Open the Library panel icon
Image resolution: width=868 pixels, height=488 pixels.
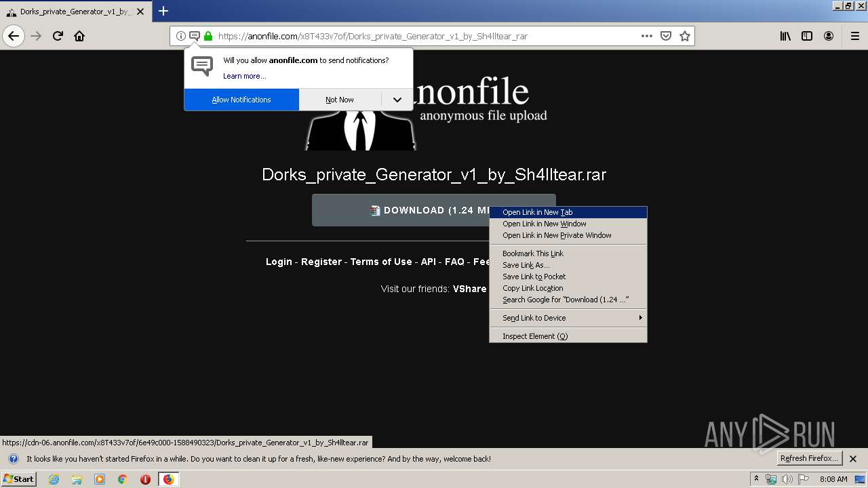(x=785, y=36)
